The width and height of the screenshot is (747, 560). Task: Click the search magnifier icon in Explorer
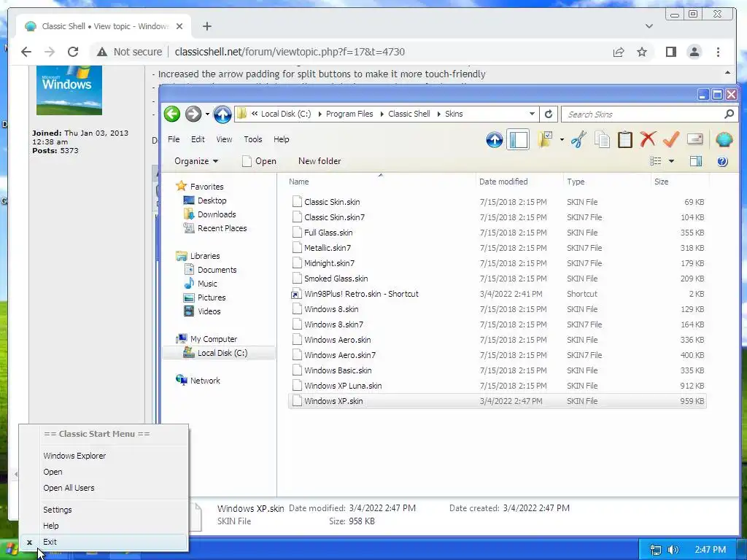[x=729, y=114]
